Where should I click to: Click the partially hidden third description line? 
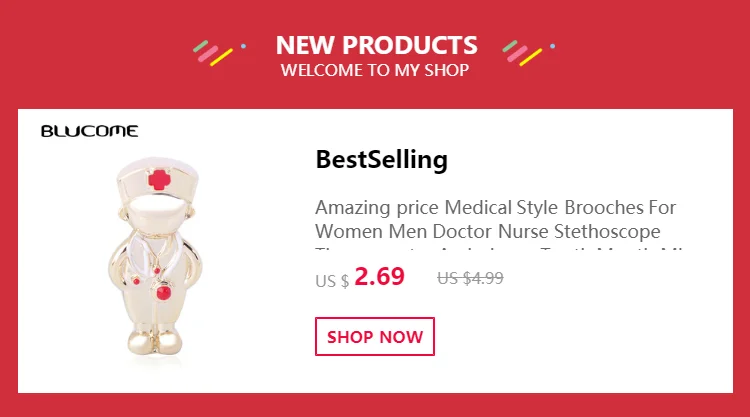click(x=499, y=249)
